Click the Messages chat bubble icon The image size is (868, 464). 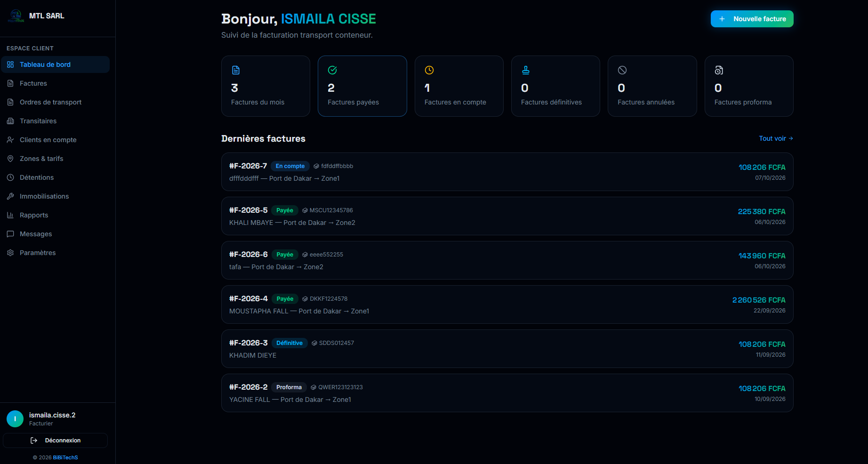coord(10,234)
